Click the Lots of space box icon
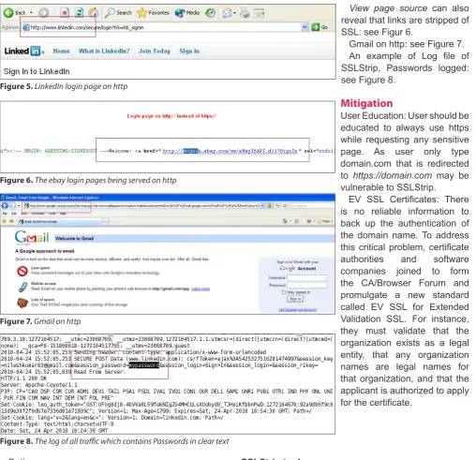This screenshot has width=476, height=460. click(x=22, y=303)
